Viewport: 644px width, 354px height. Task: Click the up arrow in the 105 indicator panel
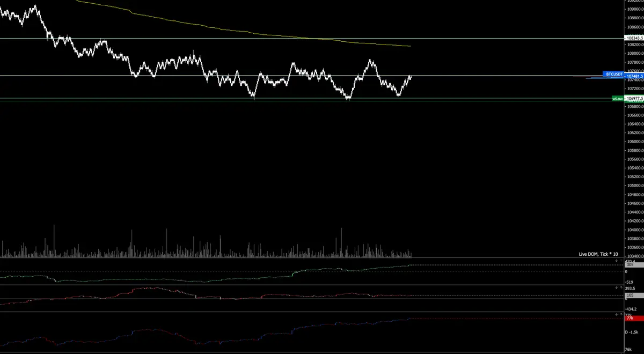point(621,287)
